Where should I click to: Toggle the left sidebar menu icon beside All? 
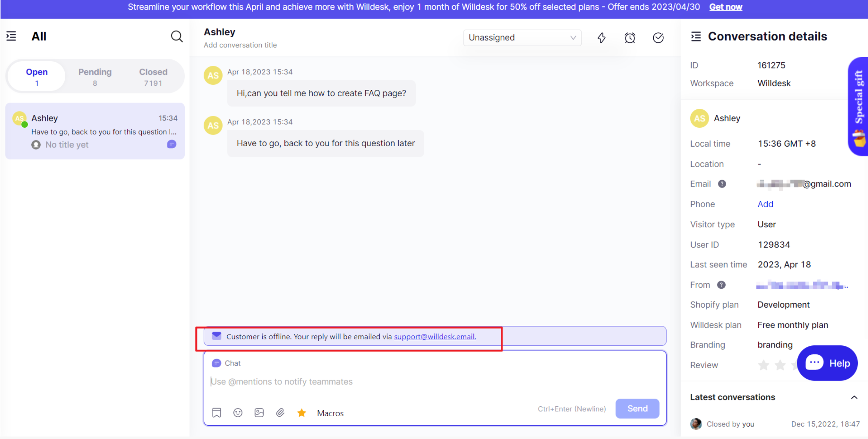(11, 36)
